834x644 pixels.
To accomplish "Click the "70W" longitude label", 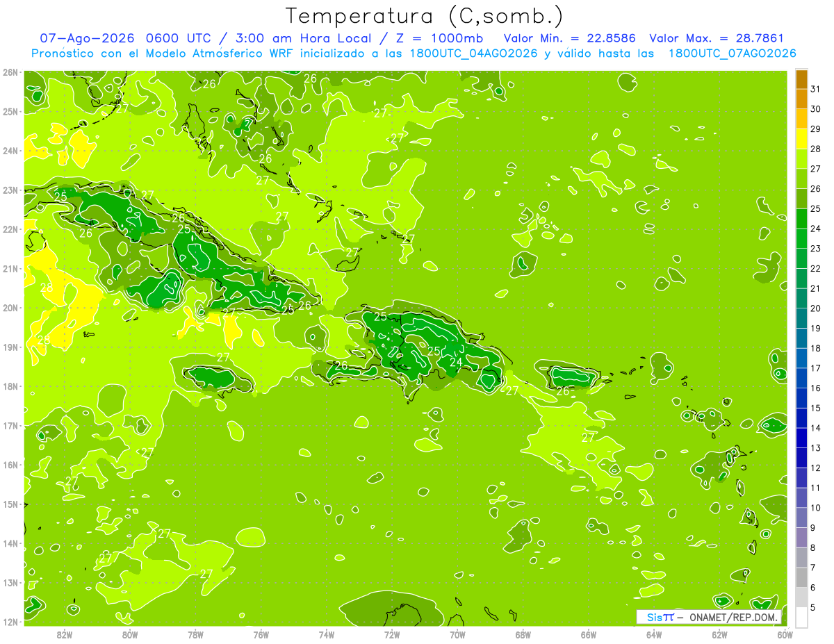I will [x=457, y=634].
